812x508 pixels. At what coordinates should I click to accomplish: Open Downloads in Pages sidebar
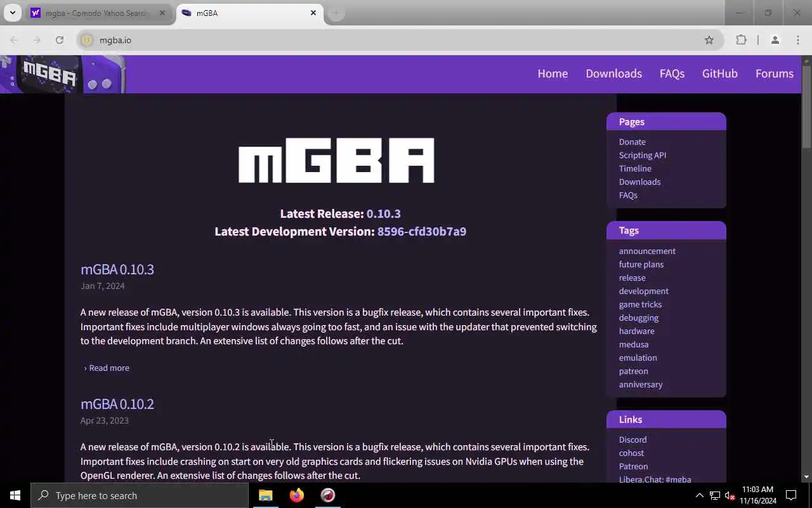639,182
